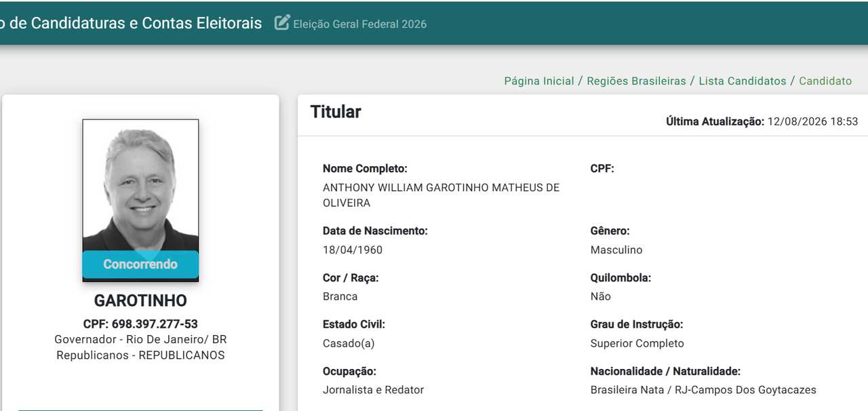Click the Republicanos - REPUBLICANOS party line
The image size is (868, 411).
tap(140, 355)
